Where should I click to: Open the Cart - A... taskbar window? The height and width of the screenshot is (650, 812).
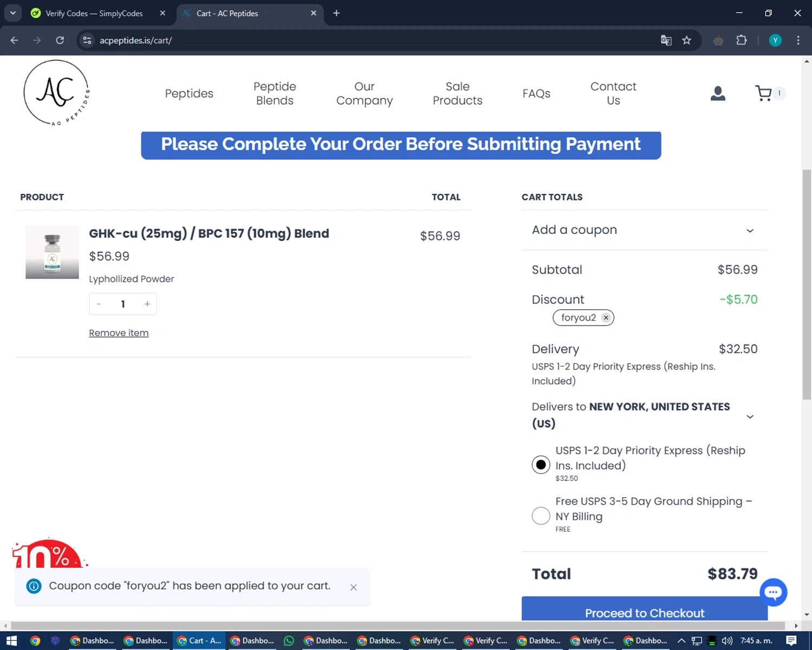(x=199, y=641)
